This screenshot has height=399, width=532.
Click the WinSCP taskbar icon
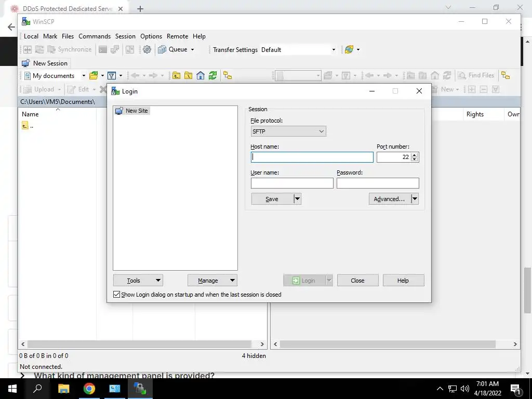point(139,389)
